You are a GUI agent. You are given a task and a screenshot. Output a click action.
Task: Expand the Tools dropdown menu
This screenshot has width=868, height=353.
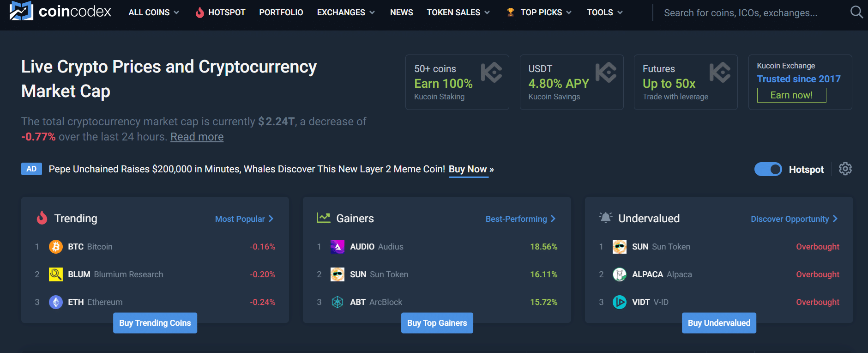(605, 12)
